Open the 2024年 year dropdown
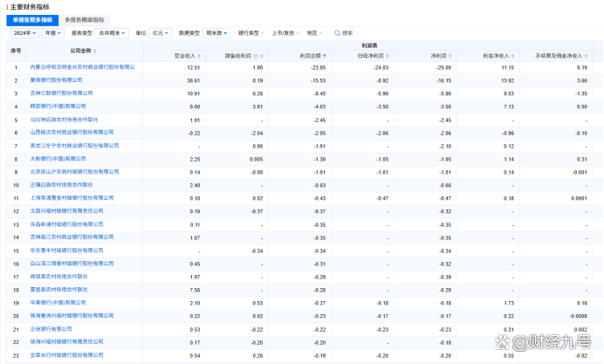The image size is (604, 364). point(24,33)
